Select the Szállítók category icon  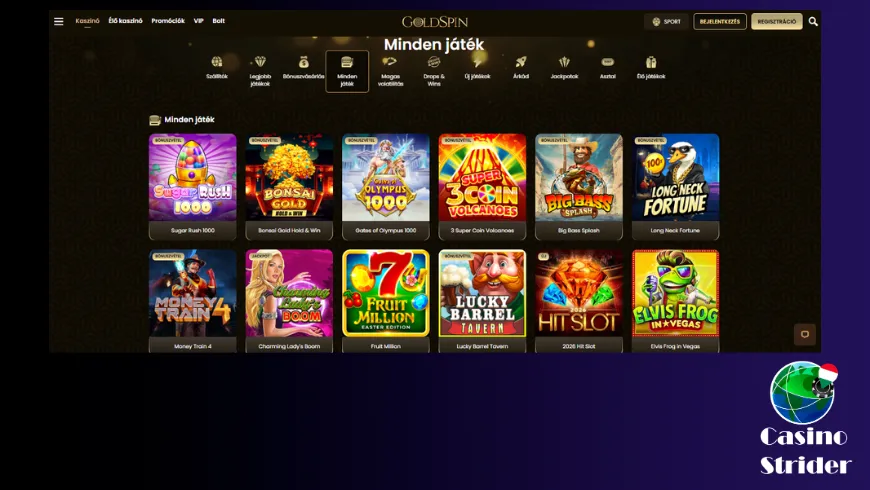click(217, 62)
